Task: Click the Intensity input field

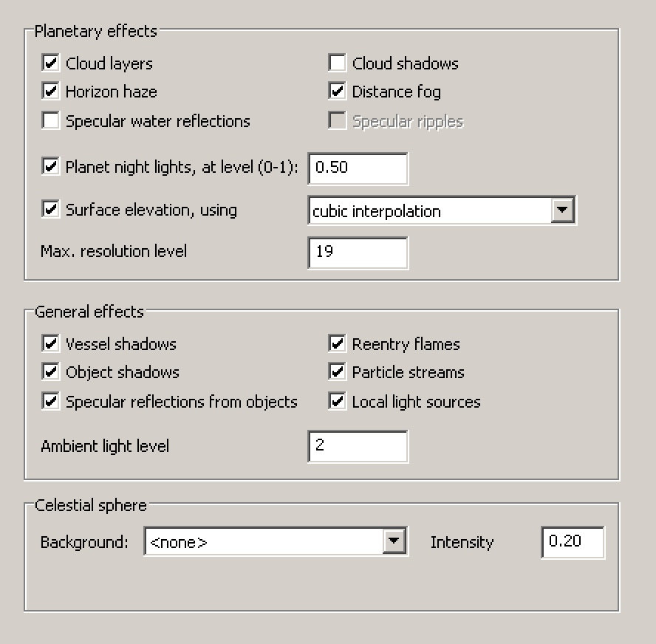Action: coord(573,542)
